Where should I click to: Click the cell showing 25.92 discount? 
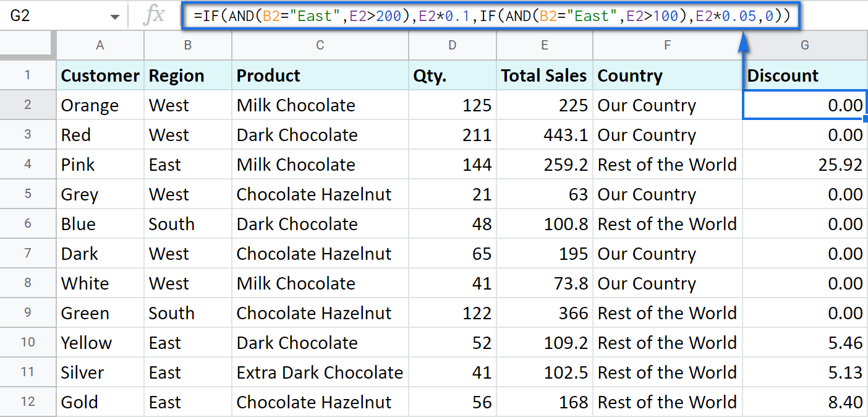click(804, 164)
